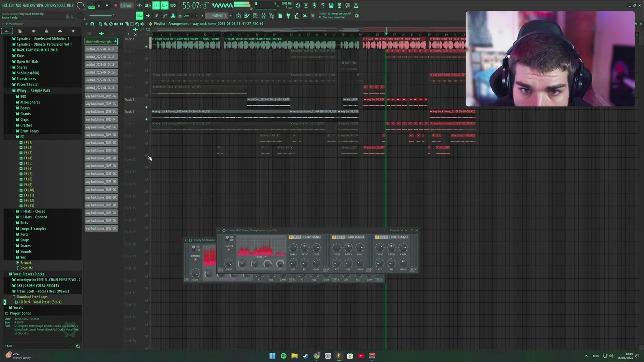644x362 pixels.
Task: Select the browser star favorites tab
Action: click(73, 31)
